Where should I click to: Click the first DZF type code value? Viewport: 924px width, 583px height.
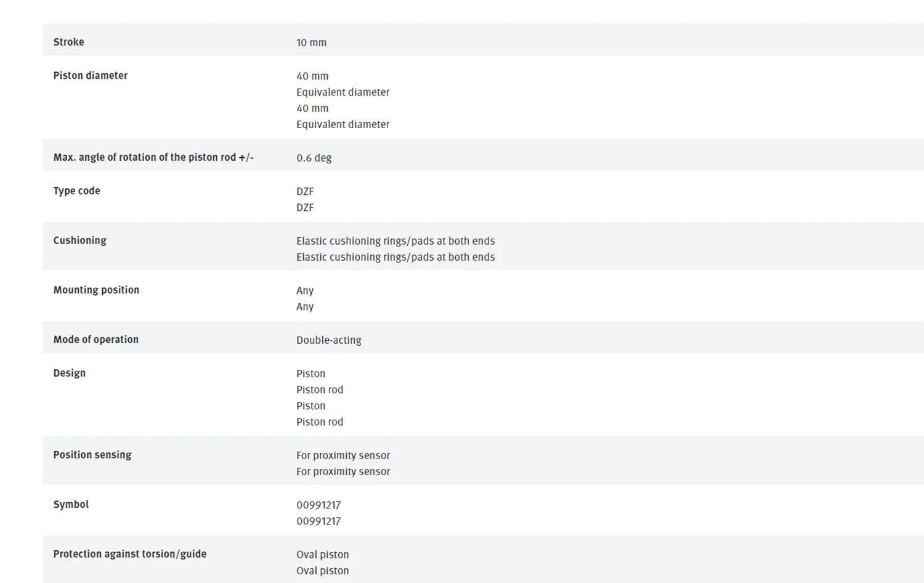point(305,191)
